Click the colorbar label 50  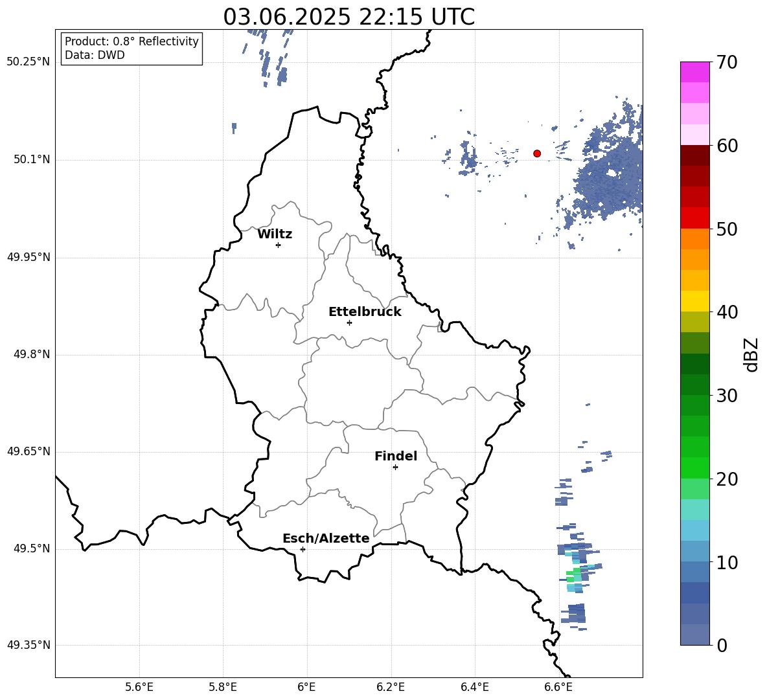(x=727, y=229)
